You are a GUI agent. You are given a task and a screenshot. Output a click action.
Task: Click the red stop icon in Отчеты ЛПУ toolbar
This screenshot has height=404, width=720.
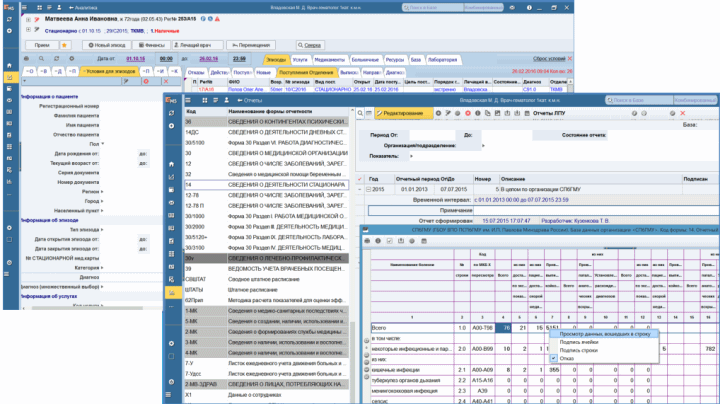[x=468, y=113]
